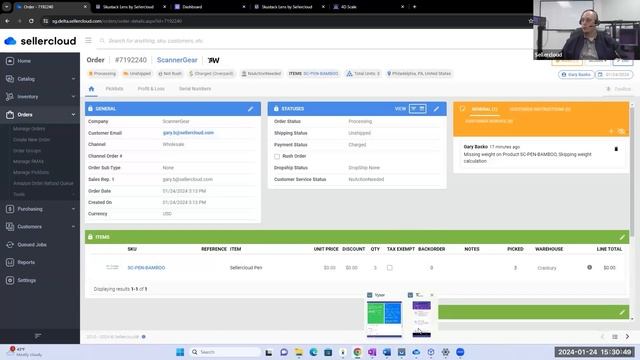Delete Gary Basko's note with trash icon
Viewport: 640px width, 360px height.
616,149
